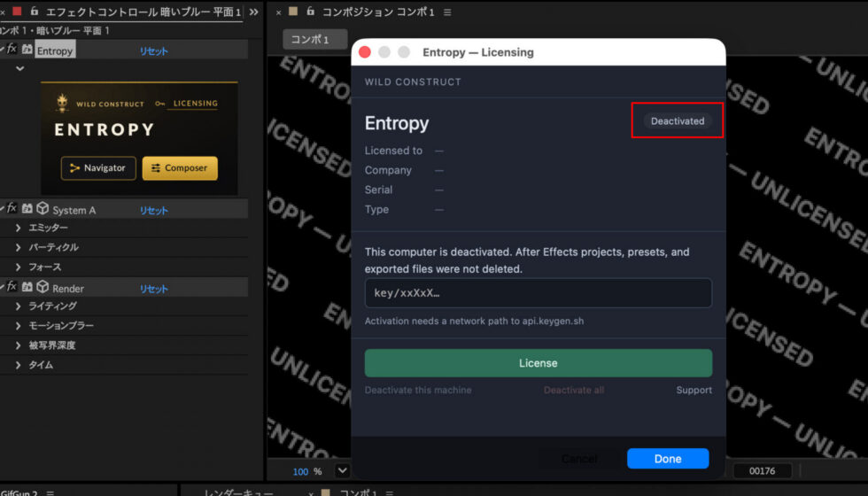Click Support link in licensing dialog
Viewport: 868px width, 496px height.
point(694,391)
